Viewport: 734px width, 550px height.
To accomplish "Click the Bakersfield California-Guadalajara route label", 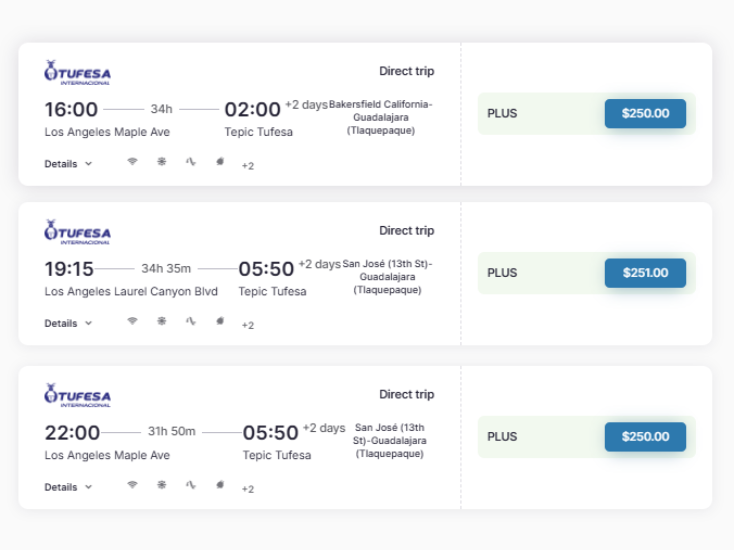I will click(381, 117).
